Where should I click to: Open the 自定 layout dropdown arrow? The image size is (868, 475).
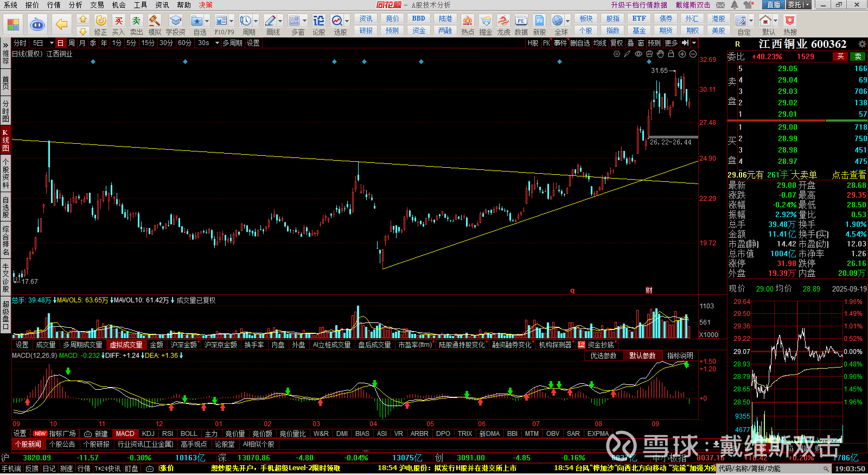click(751, 21)
